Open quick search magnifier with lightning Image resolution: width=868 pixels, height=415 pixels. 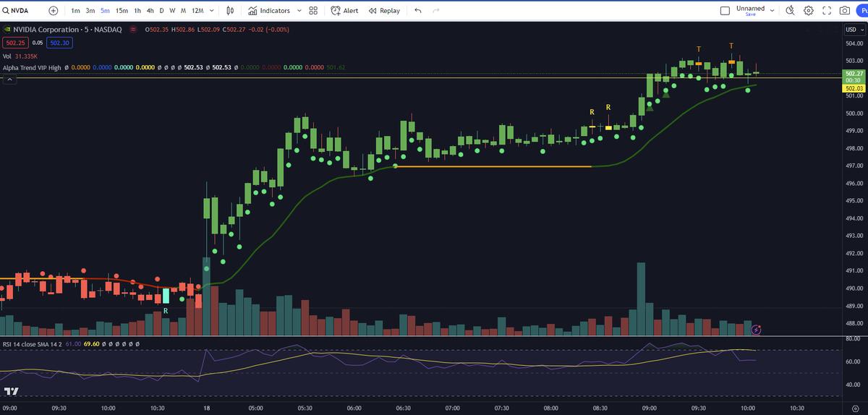pyautogui.click(x=790, y=11)
